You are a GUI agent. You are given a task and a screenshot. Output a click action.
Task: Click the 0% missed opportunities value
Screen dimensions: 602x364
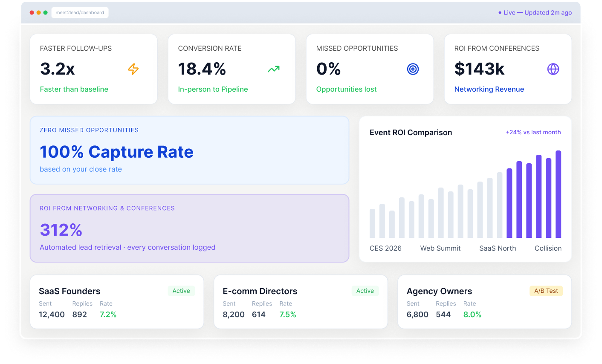(329, 69)
